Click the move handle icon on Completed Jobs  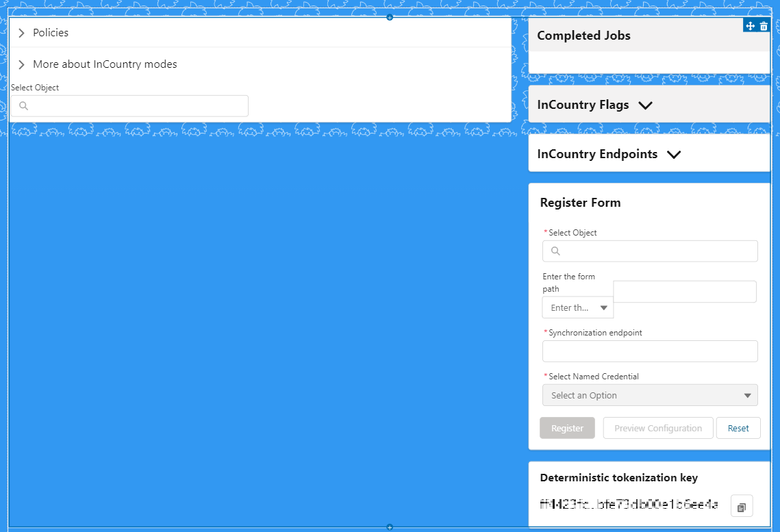[750, 26]
